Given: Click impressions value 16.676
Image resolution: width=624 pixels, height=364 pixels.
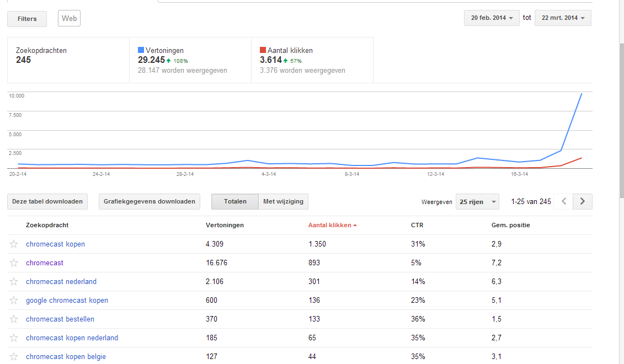Looking at the screenshot, I should (x=216, y=263).
